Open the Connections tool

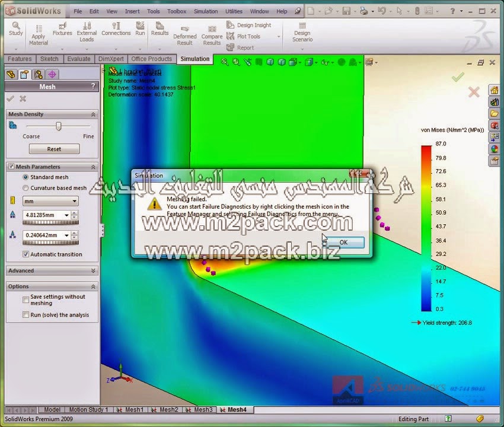pos(116,29)
